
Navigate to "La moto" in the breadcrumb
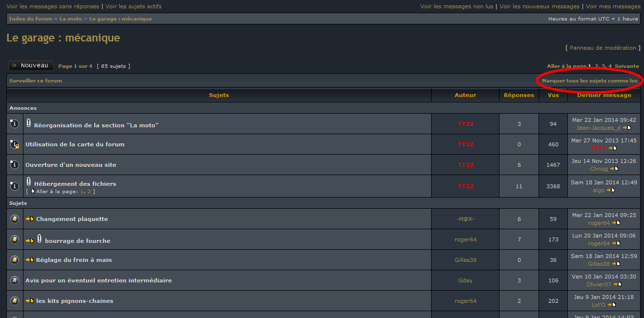71,19
